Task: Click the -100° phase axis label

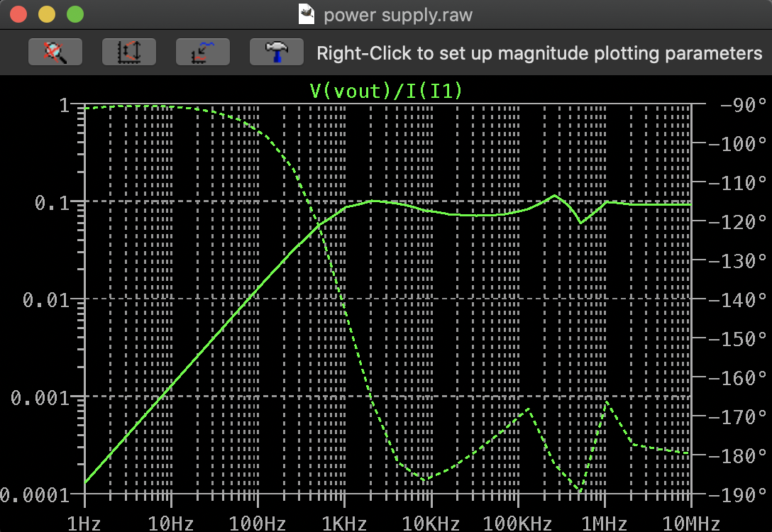Action: click(737, 144)
